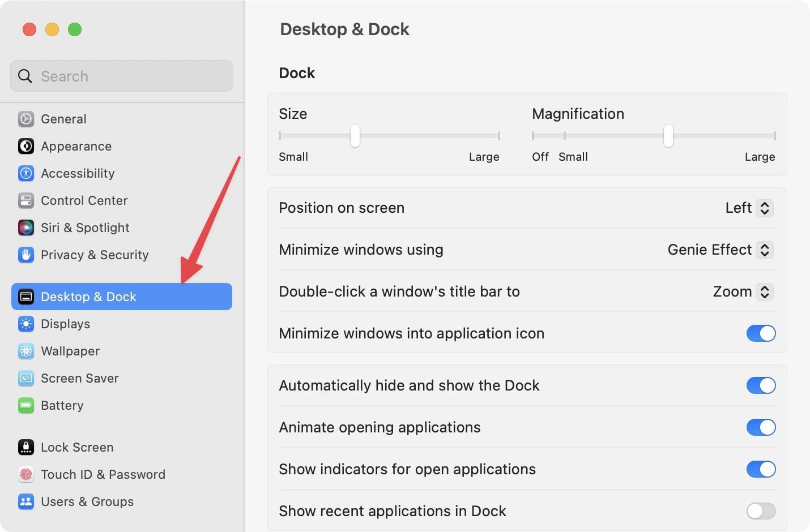The image size is (810, 532).
Task: Select the Battery icon in sidebar
Action: click(x=26, y=405)
